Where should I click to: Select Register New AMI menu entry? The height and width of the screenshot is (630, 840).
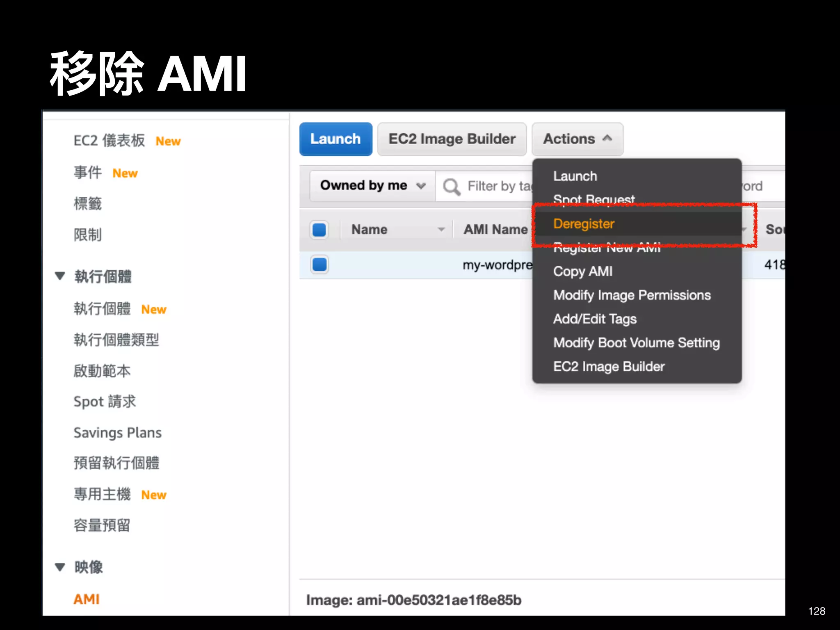point(607,248)
